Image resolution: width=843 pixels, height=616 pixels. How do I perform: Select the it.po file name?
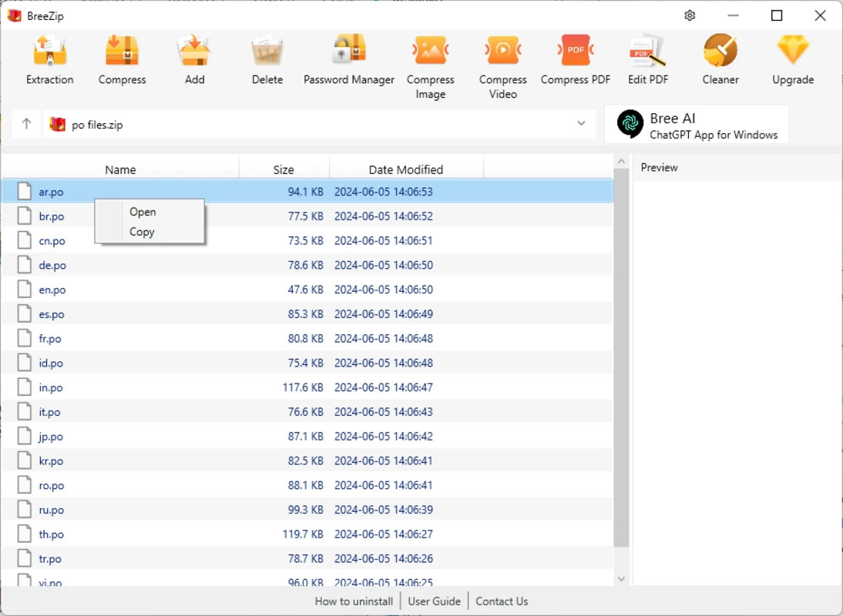[49, 412]
